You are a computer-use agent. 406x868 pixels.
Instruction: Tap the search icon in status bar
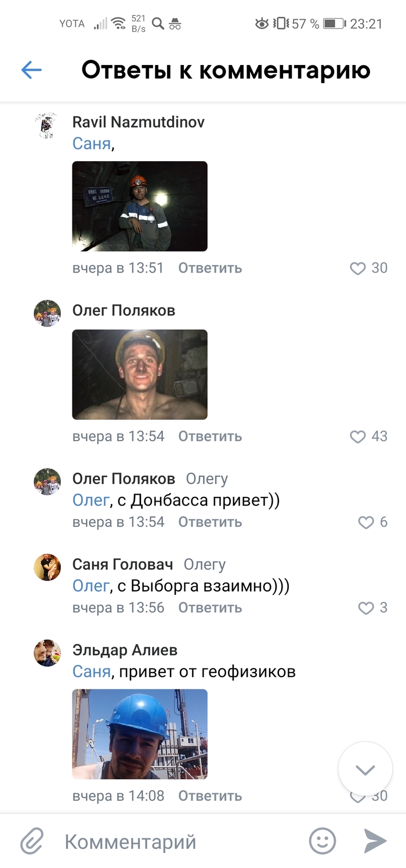(158, 24)
